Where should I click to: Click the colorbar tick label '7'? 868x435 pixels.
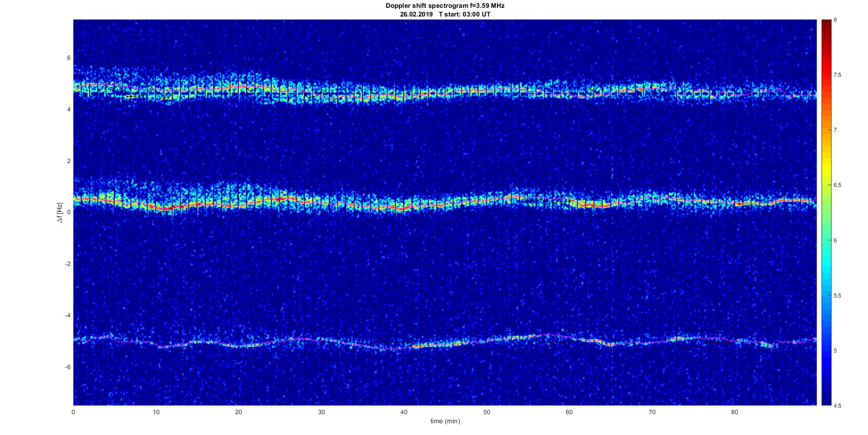pos(835,130)
